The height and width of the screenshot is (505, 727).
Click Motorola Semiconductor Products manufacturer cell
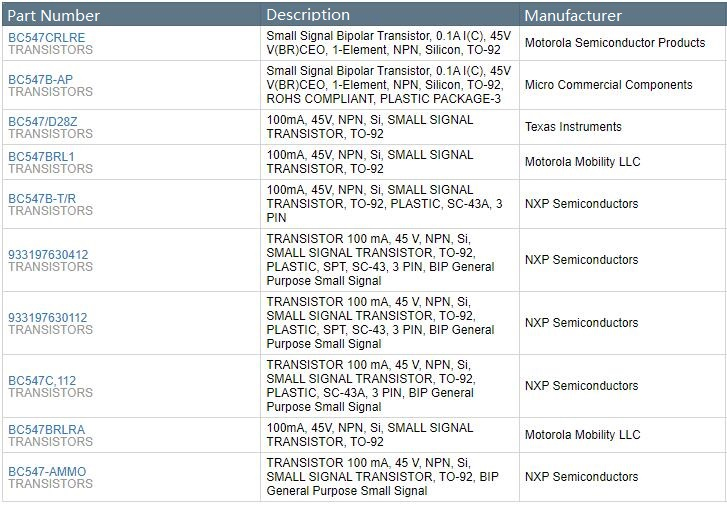pos(615,43)
